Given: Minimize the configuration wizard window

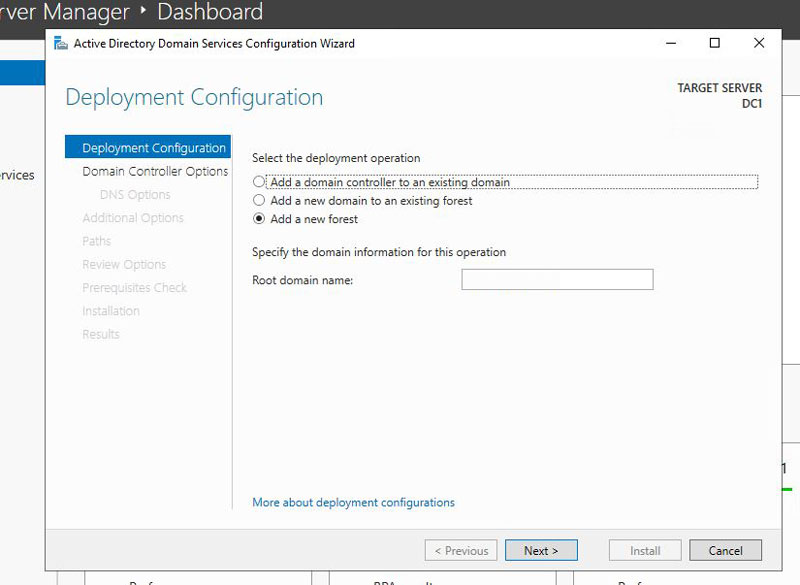Looking at the screenshot, I should click(x=671, y=43).
